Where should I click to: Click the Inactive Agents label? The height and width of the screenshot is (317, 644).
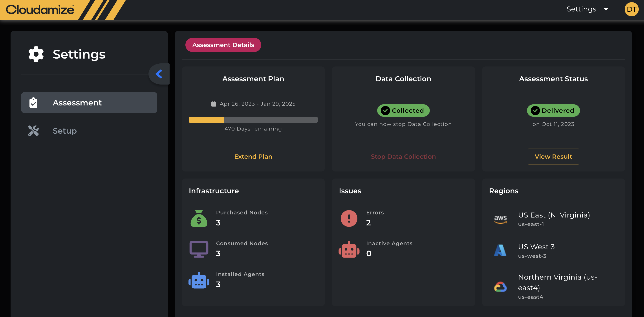click(x=389, y=243)
